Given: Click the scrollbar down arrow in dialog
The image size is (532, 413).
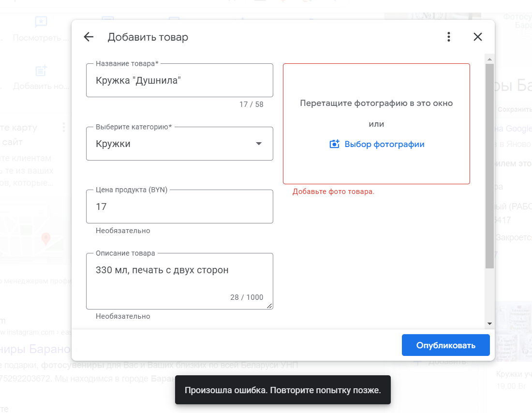Looking at the screenshot, I should (x=489, y=324).
